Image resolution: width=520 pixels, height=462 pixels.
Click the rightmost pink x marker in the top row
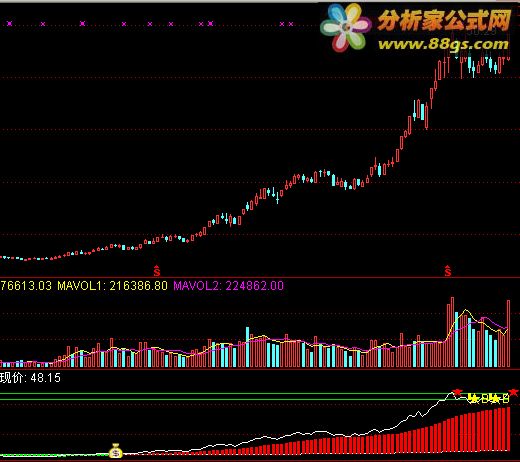(291, 24)
